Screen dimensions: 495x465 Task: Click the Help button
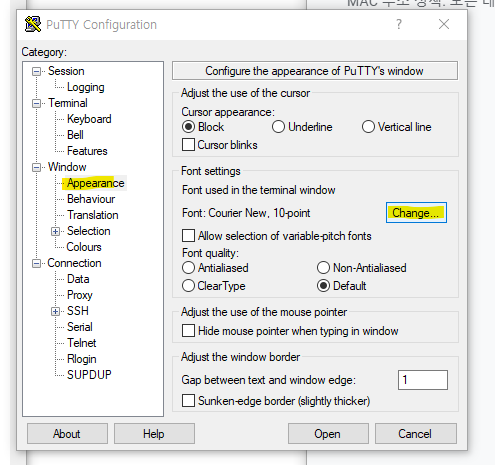click(x=154, y=434)
